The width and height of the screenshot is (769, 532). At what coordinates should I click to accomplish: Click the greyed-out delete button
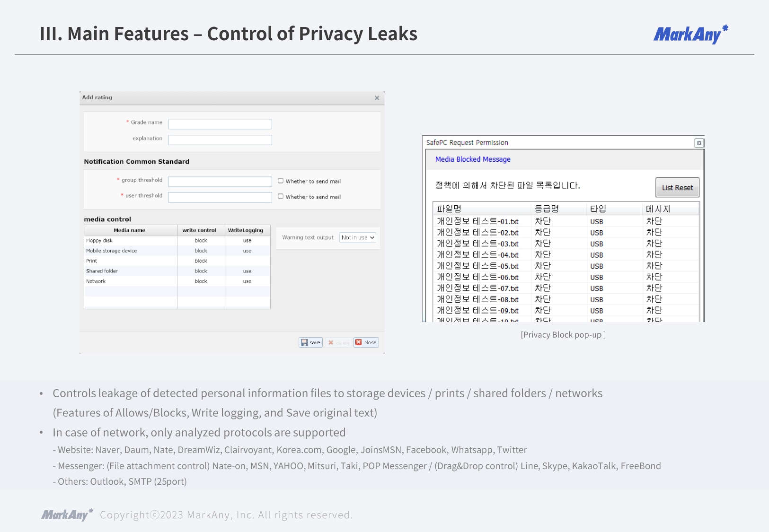[x=338, y=342]
